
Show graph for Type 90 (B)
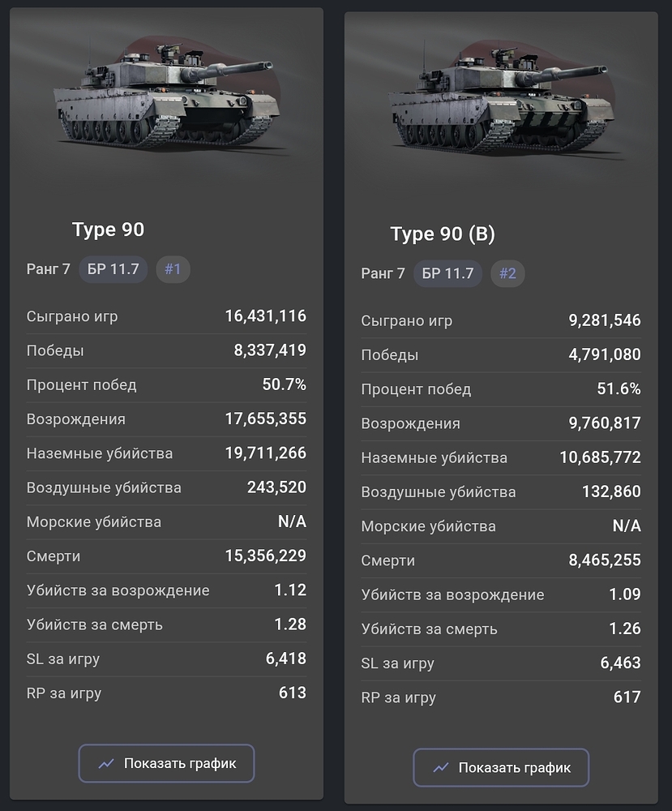[501, 767]
